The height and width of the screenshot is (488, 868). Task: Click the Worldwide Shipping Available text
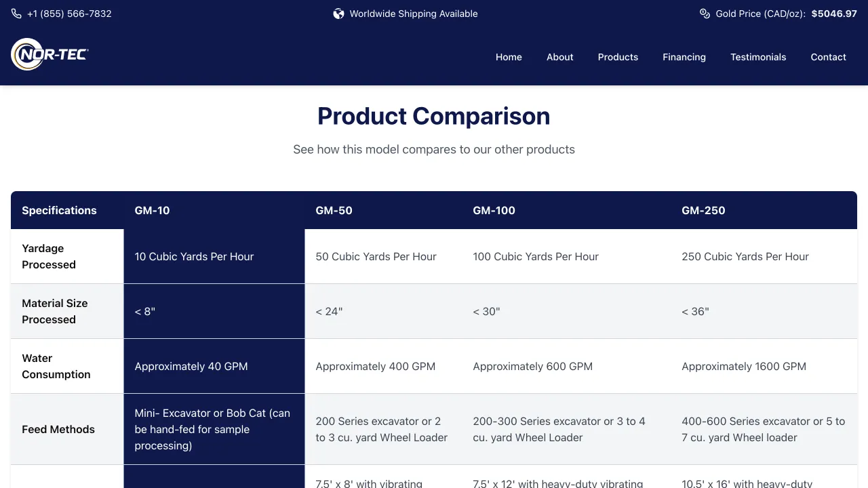[x=413, y=14]
